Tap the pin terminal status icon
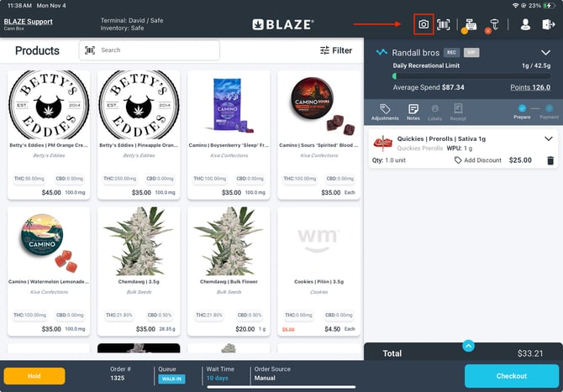The height and width of the screenshot is (392, 563). click(493, 26)
